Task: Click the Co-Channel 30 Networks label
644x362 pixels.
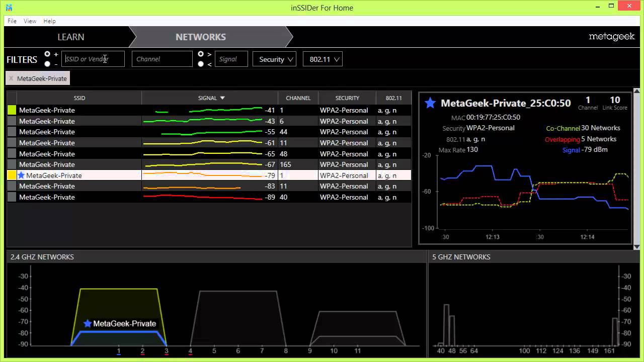Action: (x=583, y=128)
